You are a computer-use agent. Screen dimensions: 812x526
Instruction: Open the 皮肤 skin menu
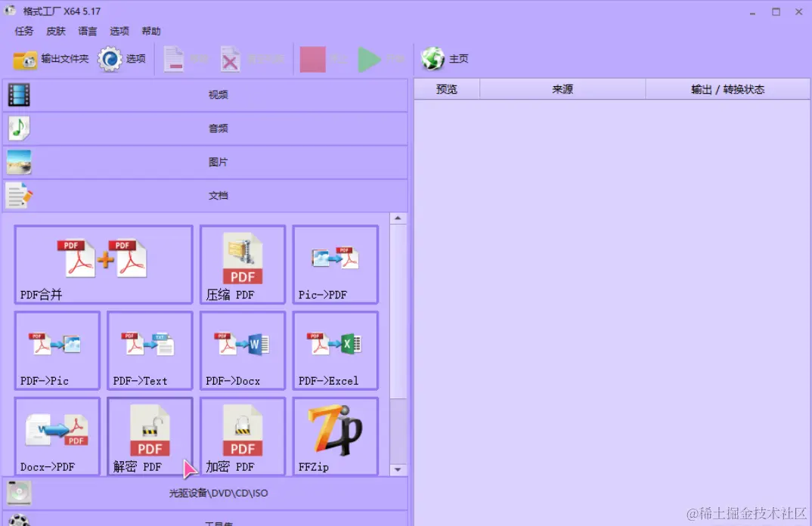(x=56, y=31)
